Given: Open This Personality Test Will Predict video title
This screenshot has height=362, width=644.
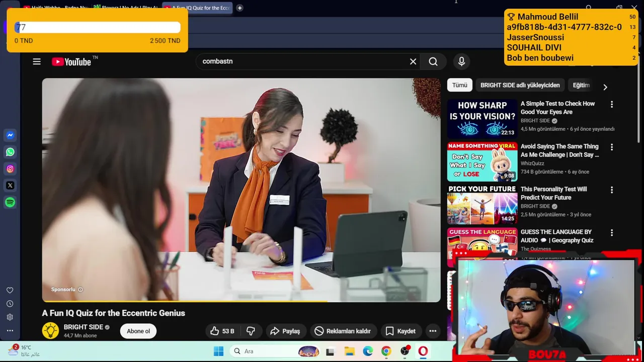Looking at the screenshot, I should (x=554, y=193).
